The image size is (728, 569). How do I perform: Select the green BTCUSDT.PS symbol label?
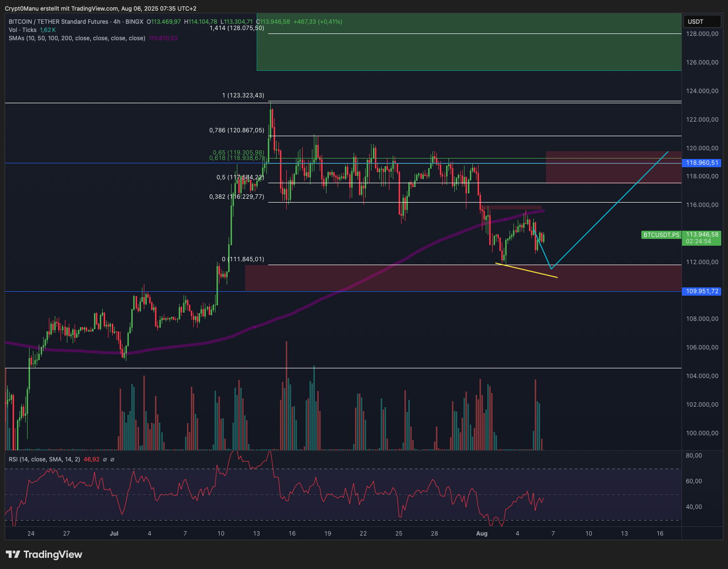click(661, 235)
